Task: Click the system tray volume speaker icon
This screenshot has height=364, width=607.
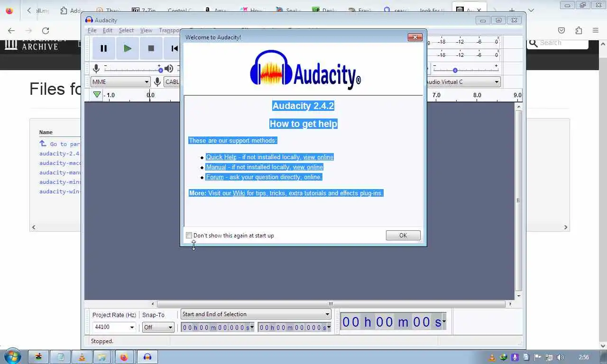Action: pos(561,357)
